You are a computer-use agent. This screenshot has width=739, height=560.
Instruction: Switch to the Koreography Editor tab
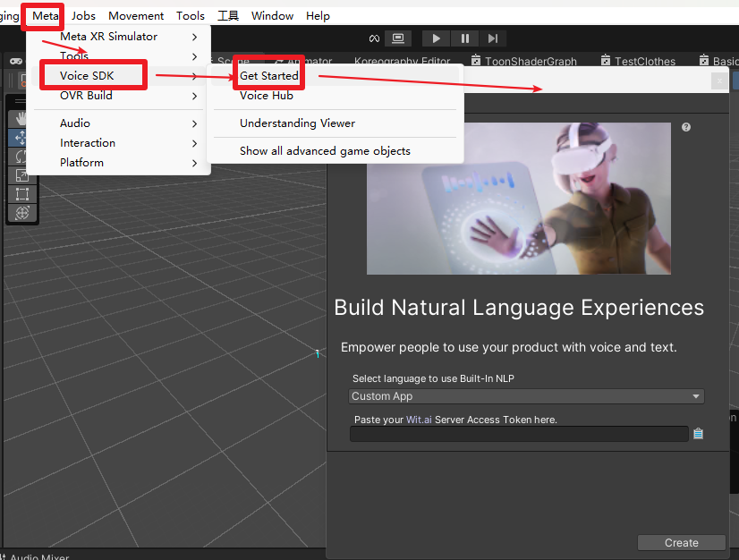coord(402,61)
